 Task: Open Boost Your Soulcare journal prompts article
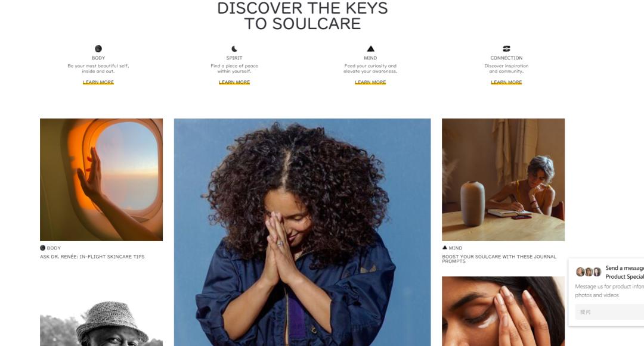coord(499,258)
